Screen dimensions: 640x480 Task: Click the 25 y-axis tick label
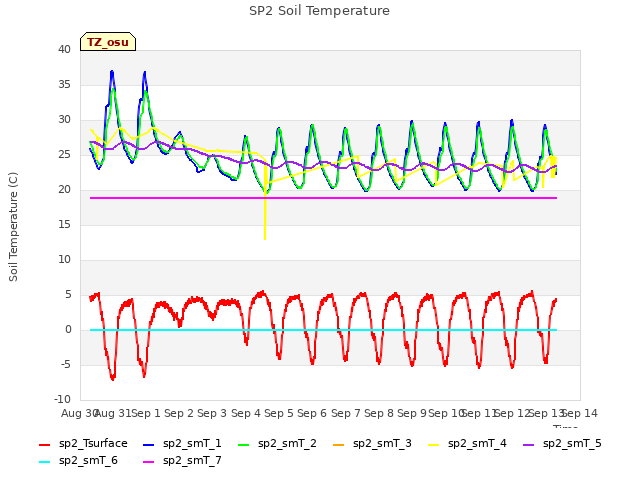click(64, 155)
